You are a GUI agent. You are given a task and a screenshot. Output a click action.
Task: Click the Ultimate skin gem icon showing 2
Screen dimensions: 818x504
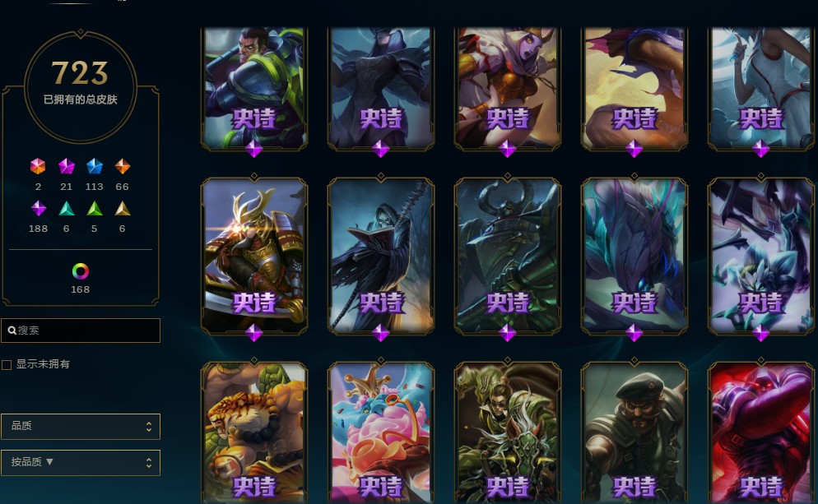[38, 166]
